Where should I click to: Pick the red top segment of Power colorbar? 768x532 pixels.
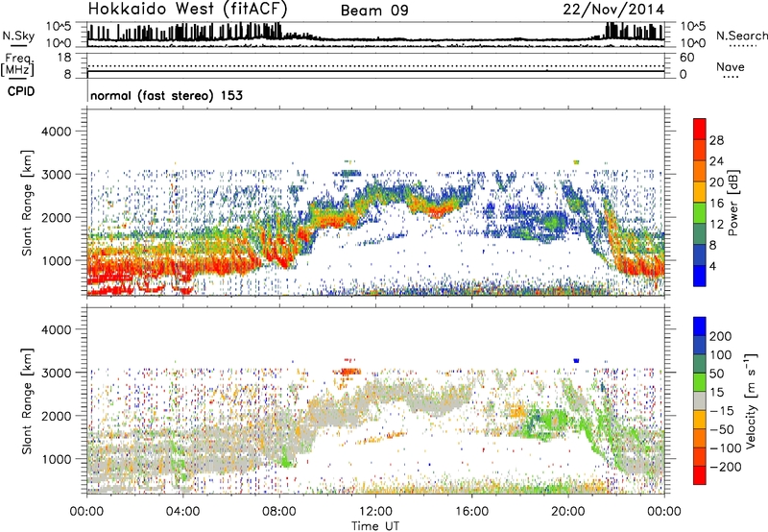(700, 130)
